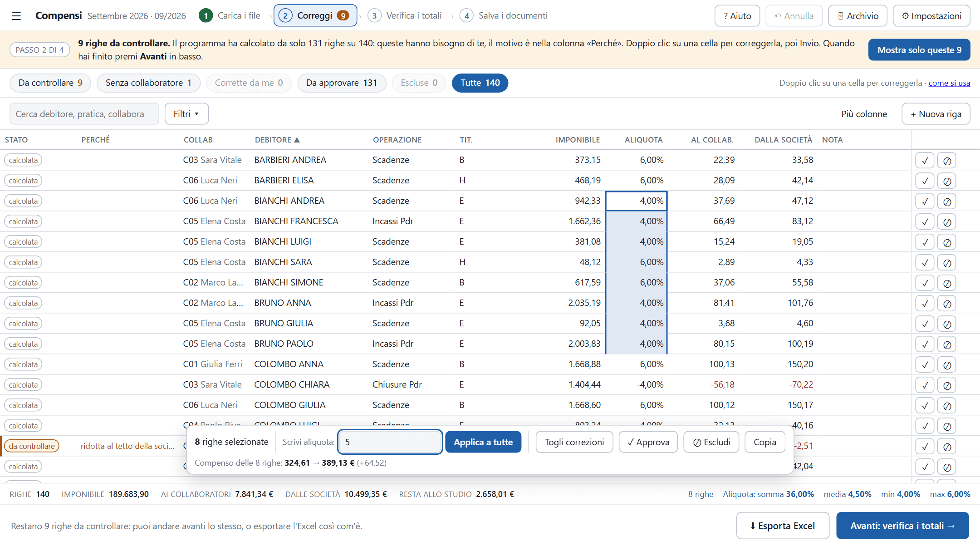Viewport: 980px width, 546px height.
Task: Go to step 3 Verifica i totali
Action: pos(405,16)
